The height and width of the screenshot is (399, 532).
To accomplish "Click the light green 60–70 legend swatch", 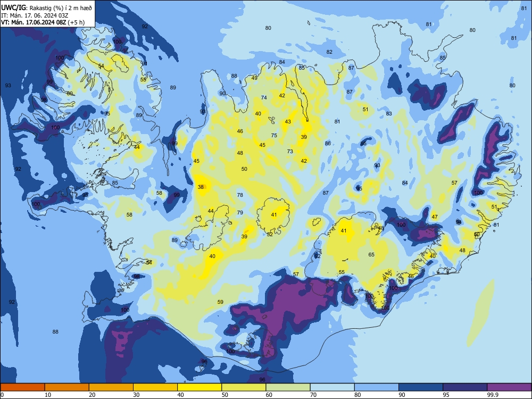I will [288, 387].
